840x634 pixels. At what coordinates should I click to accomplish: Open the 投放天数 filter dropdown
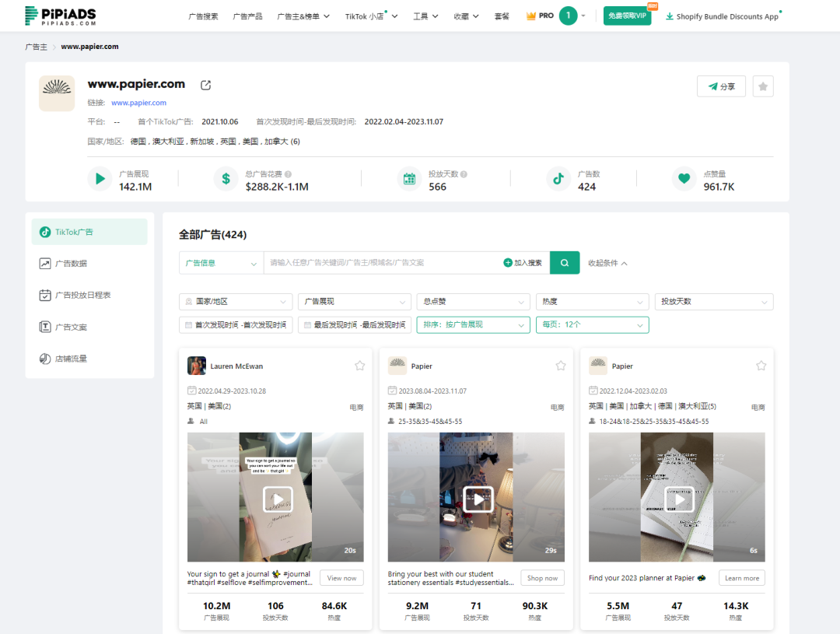pyautogui.click(x=714, y=302)
